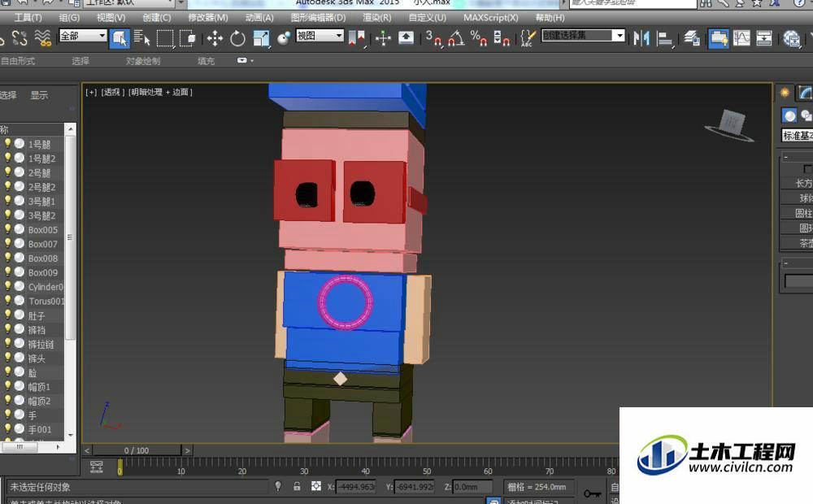The height and width of the screenshot is (504, 813).
Task: Click the Unlink Selection chain icon
Action: [20, 38]
